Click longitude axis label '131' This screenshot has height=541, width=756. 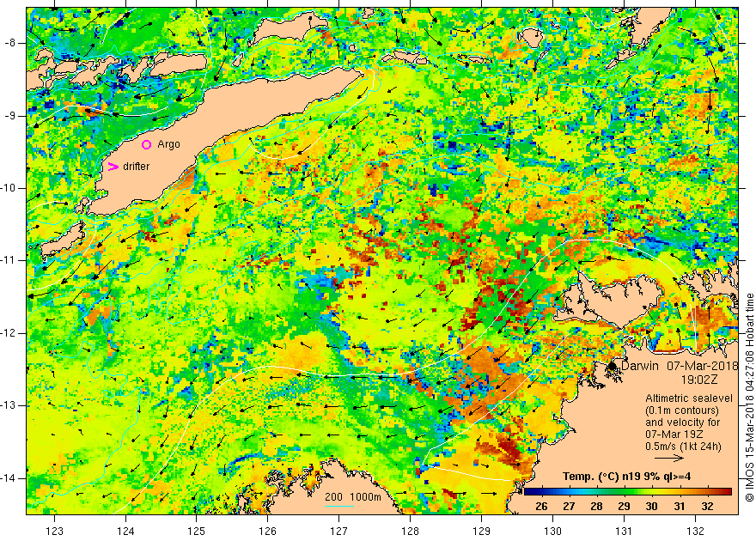(624, 532)
